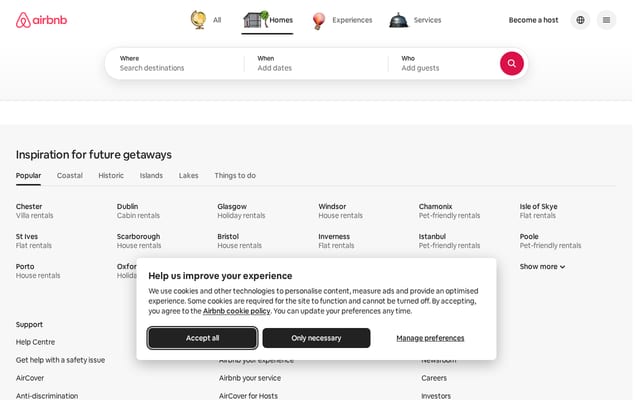Focus the Where search destinations field

click(175, 63)
